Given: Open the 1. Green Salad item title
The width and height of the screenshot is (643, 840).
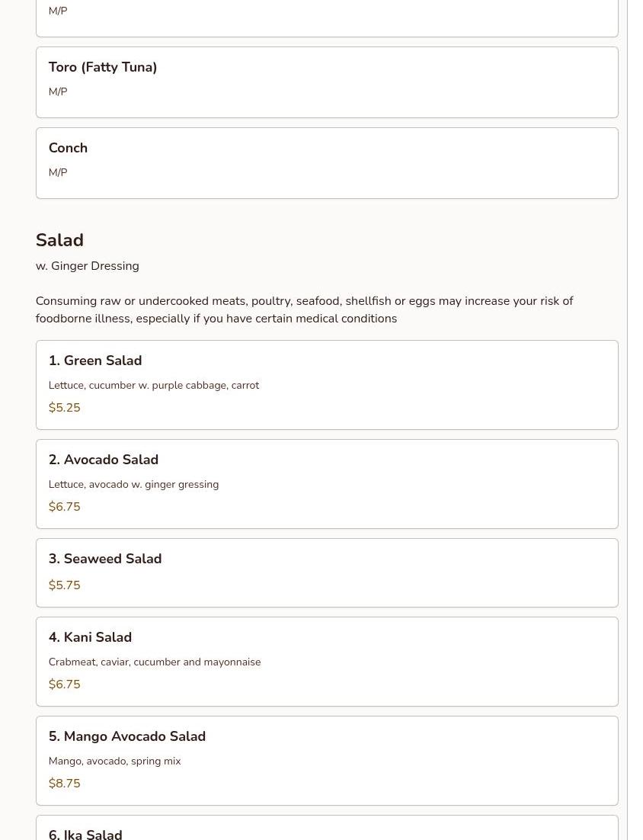Looking at the screenshot, I should (95, 361).
